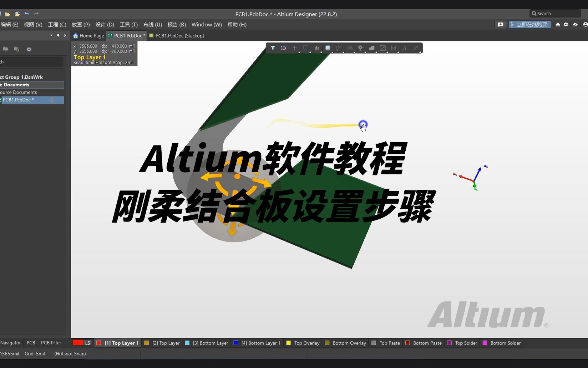Switch to PCB1.PcbDoc [Stackup] tab

(177, 36)
